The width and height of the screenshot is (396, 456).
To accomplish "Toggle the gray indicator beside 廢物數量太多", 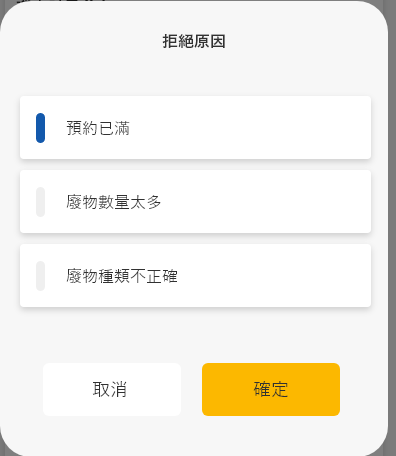I will pyautogui.click(x=40, y=202).
